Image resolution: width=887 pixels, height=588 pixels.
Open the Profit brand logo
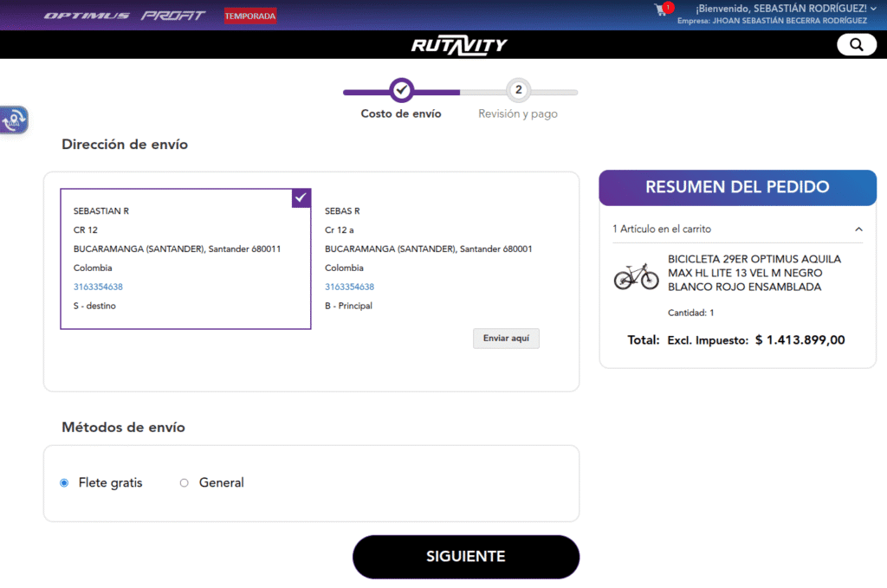173,16
